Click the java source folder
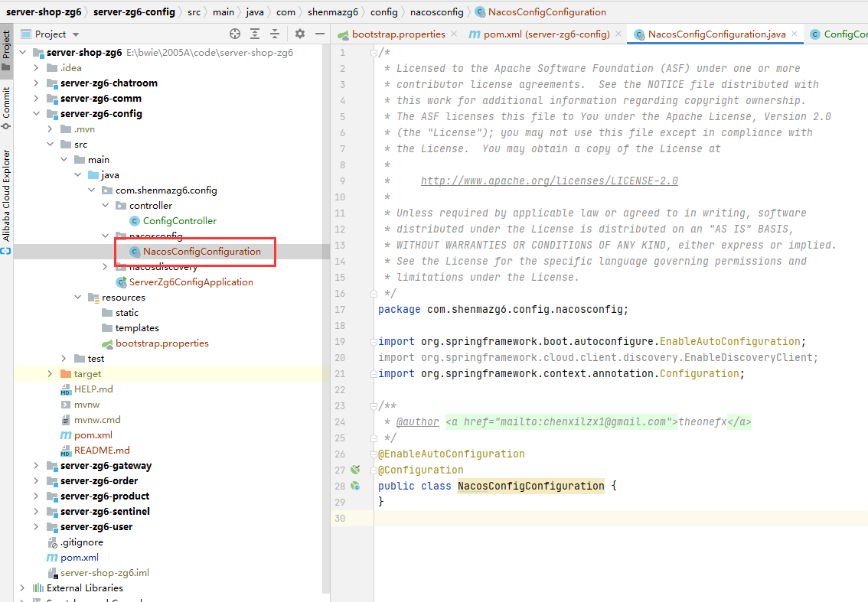Image resolution: width=868 pixels, height=602 pixels. pos(109,175)
